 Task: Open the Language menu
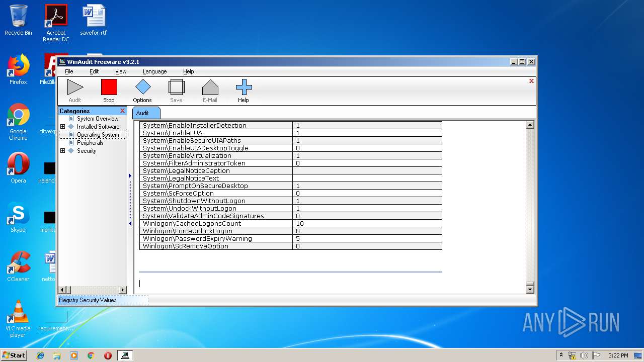154,71
